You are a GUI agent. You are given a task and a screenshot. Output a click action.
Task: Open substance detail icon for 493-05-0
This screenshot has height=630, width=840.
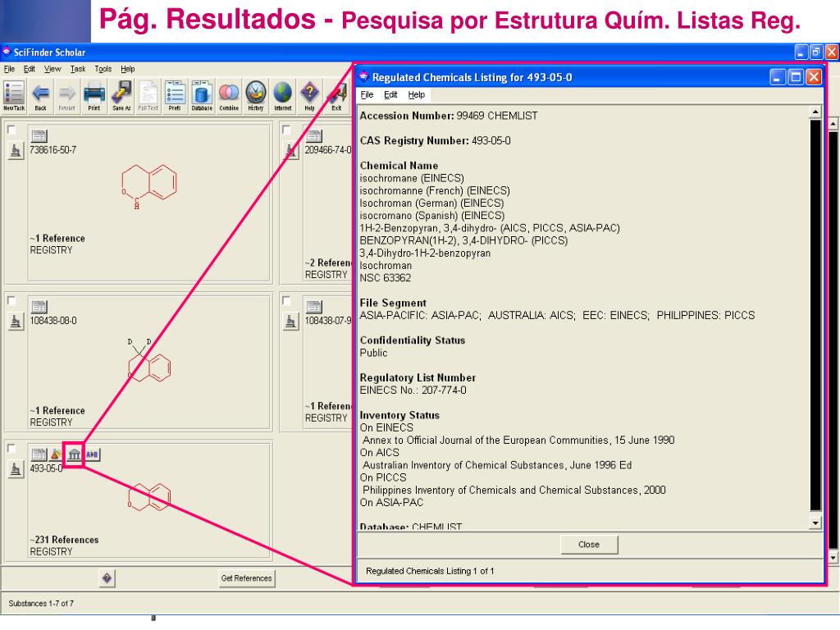click(x=39, y=454)
